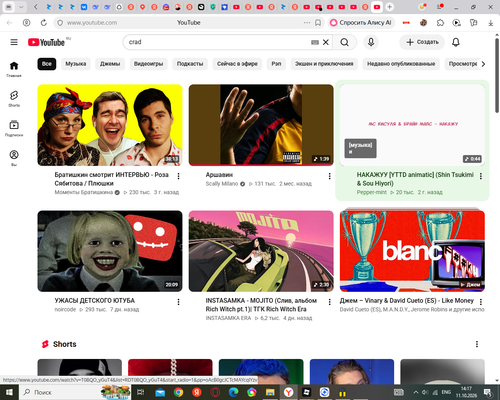Screen dimensions: 500x400
Task: Show more filter chips with right arrow
Action: pyautogui.click(x=483, y=64)
